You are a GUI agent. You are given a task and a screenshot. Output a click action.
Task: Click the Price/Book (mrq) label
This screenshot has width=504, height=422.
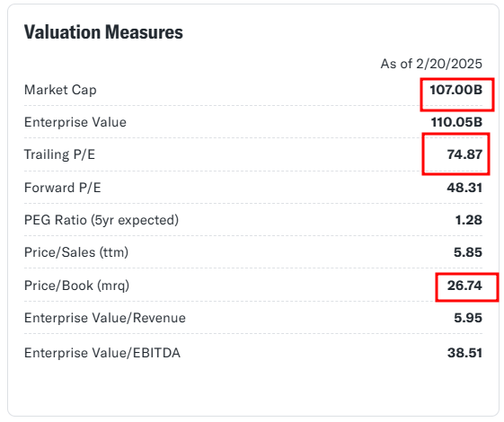76,286
